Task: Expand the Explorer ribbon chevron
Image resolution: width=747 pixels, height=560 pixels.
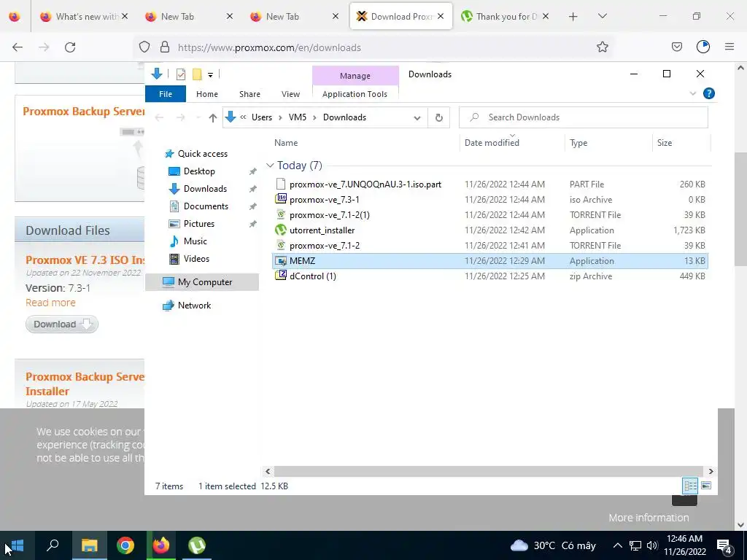Action: [x=693, y=94]
